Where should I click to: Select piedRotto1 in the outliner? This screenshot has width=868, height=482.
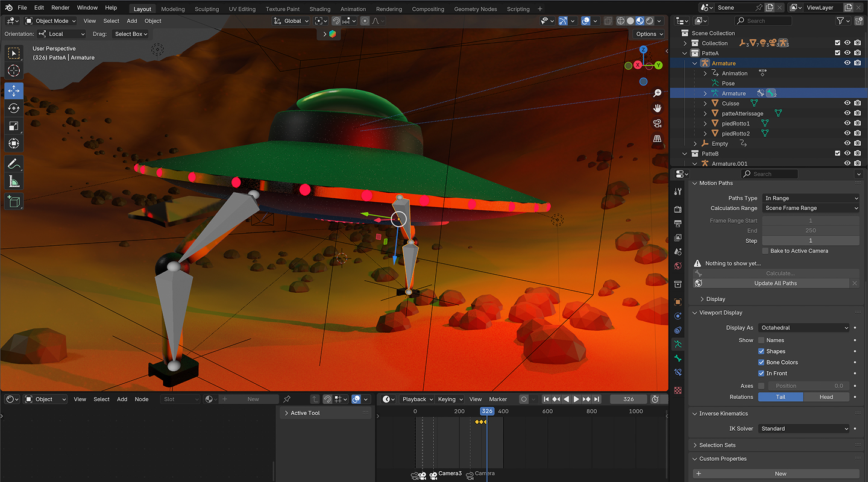click(736, 124)
